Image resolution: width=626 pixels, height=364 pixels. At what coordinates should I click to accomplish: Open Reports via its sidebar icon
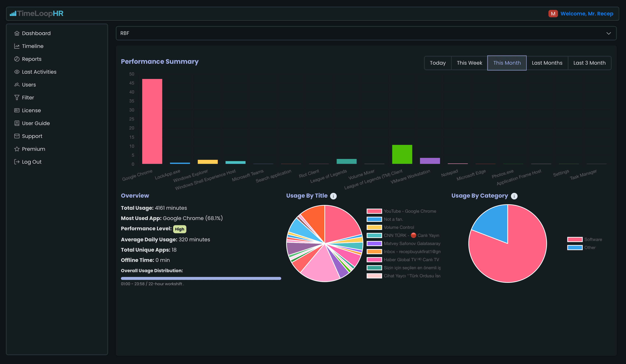17,59
